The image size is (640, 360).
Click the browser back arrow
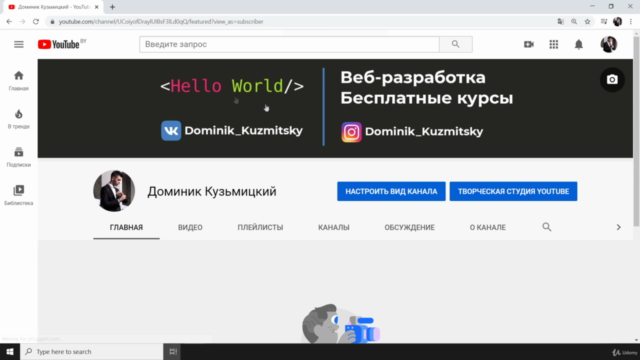point(9,22)
